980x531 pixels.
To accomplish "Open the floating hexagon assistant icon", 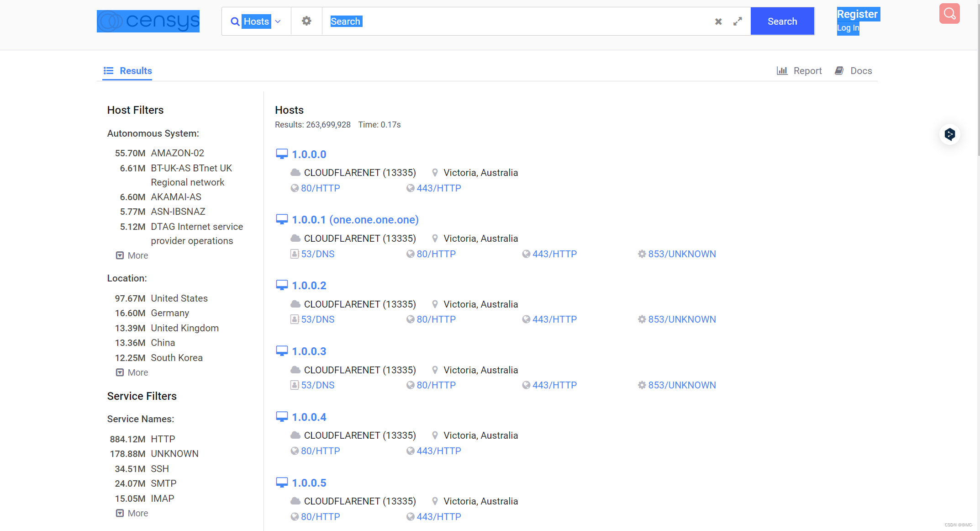I will [x=950, y=134].
